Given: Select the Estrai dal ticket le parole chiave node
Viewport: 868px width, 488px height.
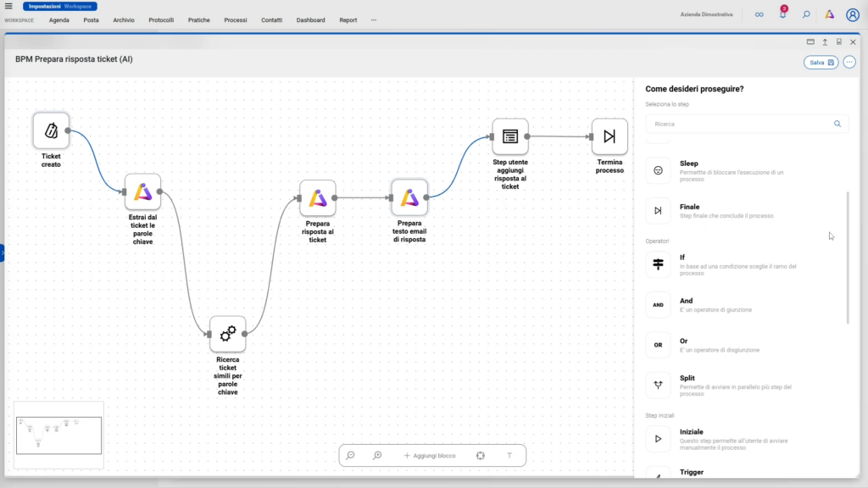Looking at the screenshot, I should click(142, 192).
